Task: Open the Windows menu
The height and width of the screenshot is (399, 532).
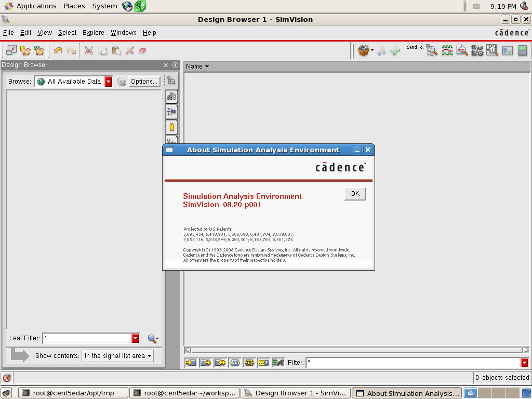Action: 124,33
